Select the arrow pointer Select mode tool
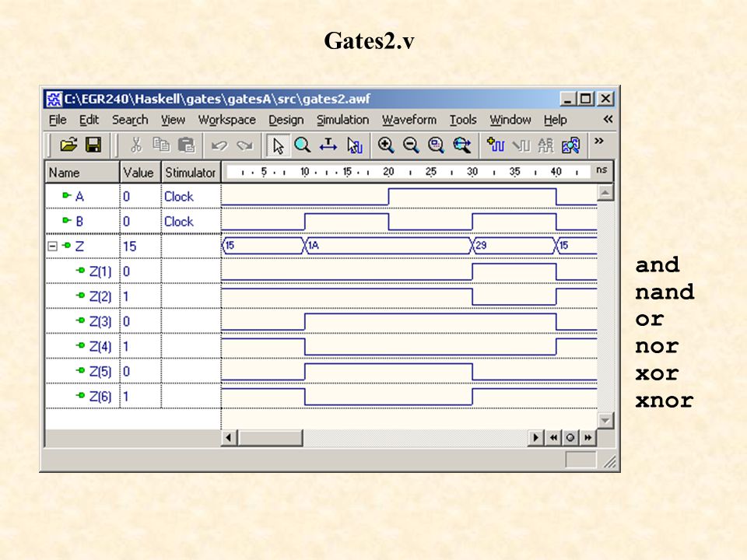 coord(278,145)
